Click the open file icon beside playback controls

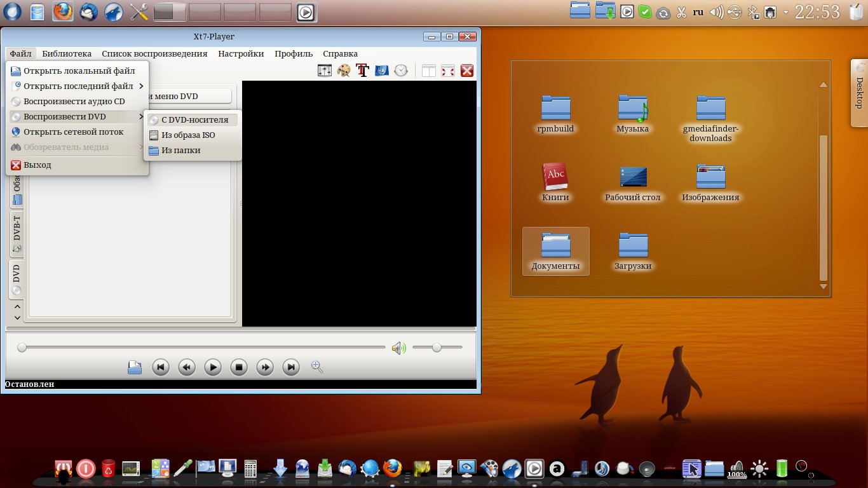point(134,367)
